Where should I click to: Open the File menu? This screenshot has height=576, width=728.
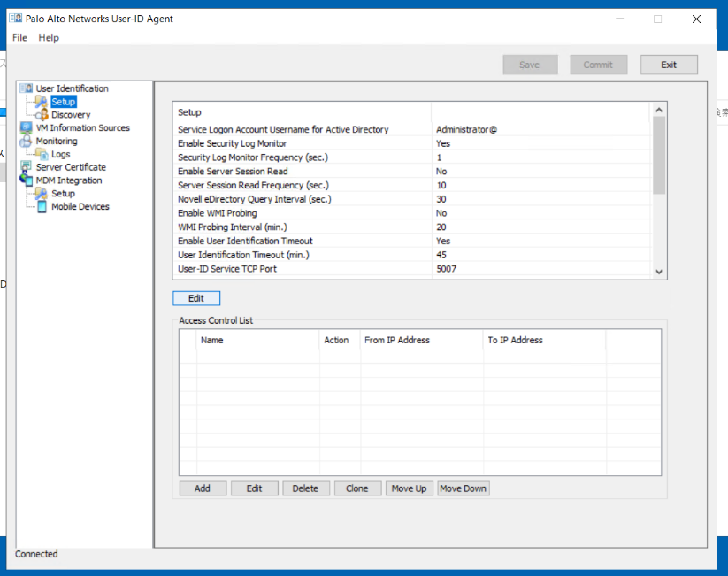(x=19, y=38)
